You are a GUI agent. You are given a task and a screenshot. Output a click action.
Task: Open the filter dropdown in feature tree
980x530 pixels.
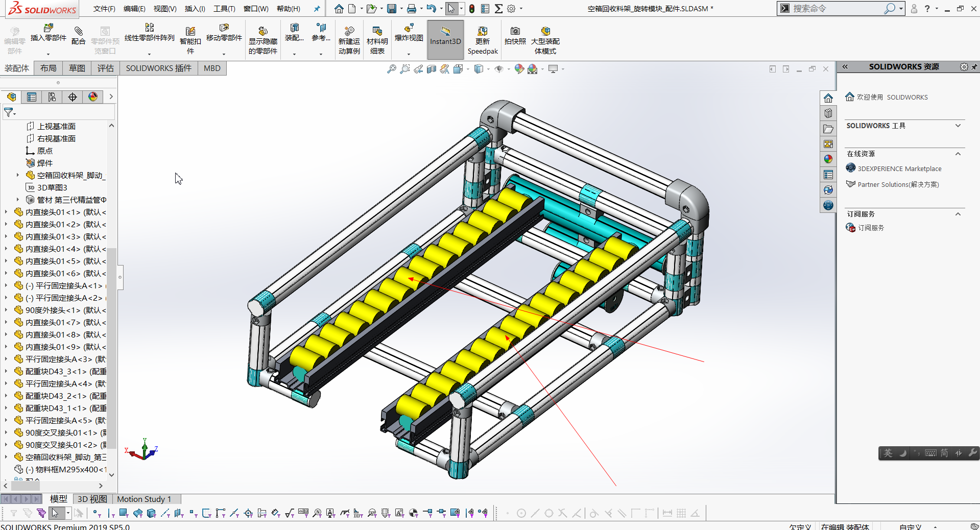point(10,112)
